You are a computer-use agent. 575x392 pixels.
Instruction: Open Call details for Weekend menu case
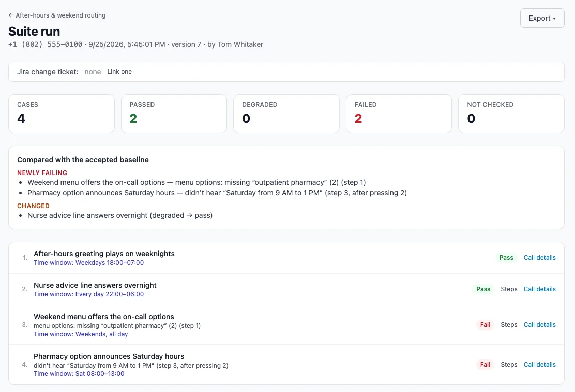click(539, 324)
